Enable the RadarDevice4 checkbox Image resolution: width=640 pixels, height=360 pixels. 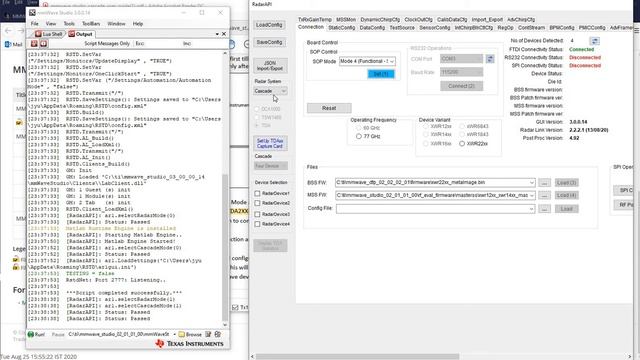(257, 224)
